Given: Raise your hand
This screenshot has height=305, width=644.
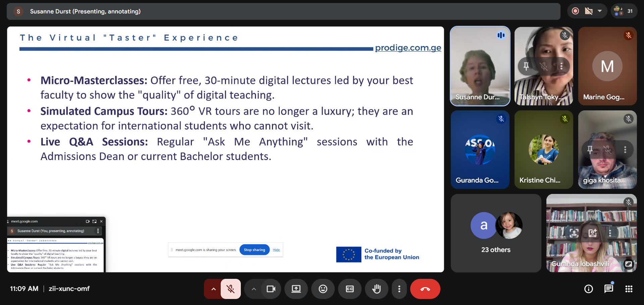Looking at the screenshot, I should click(376, 289).
